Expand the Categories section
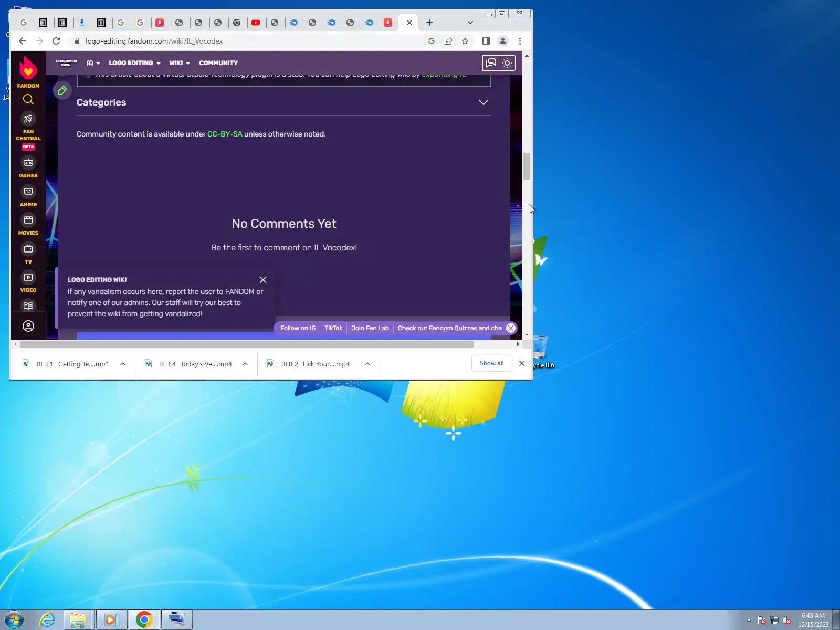Viewport: 840px width, 630px height. click(484, 102)
